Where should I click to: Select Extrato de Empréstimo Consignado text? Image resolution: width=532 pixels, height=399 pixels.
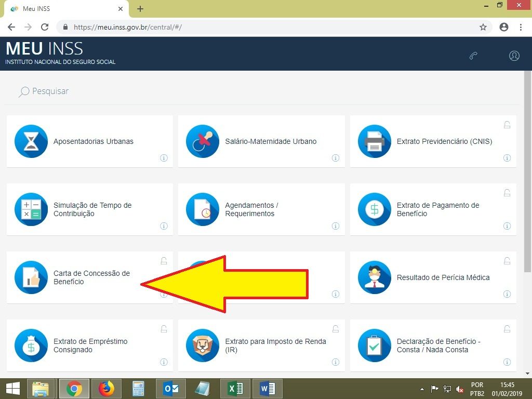point(90,345)
